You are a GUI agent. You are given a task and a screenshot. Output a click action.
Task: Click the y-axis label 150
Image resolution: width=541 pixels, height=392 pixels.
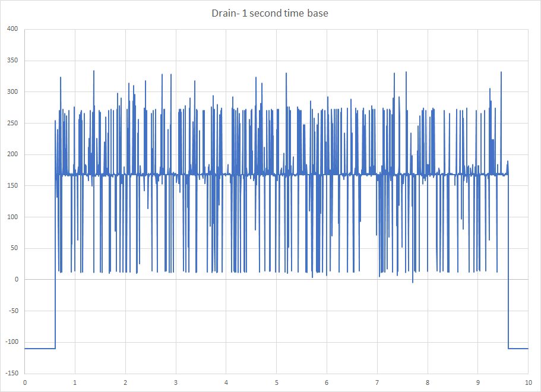12,186
